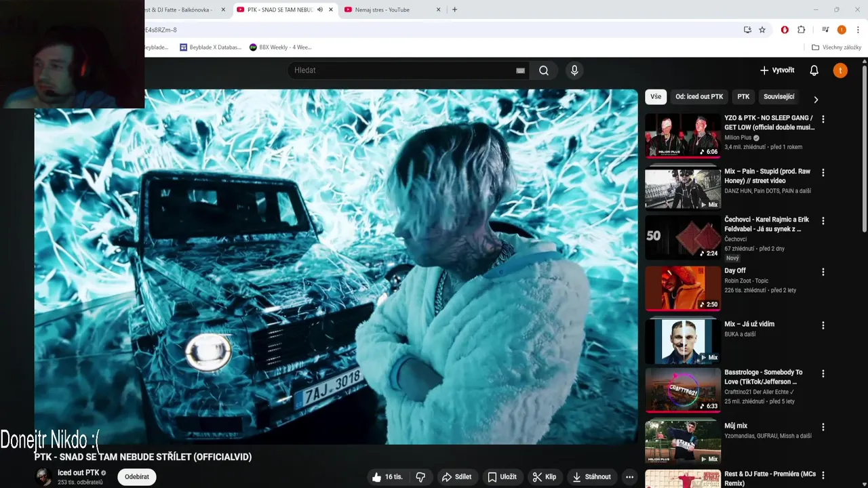Open BBX Weekly bookmark
Viewport: 868px width, 488px height.
(x=280, y=47)
